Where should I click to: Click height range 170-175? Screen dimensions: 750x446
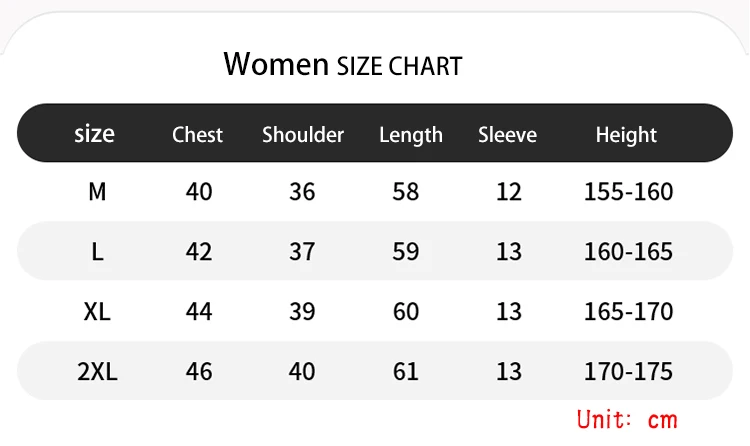pos(629,371)
